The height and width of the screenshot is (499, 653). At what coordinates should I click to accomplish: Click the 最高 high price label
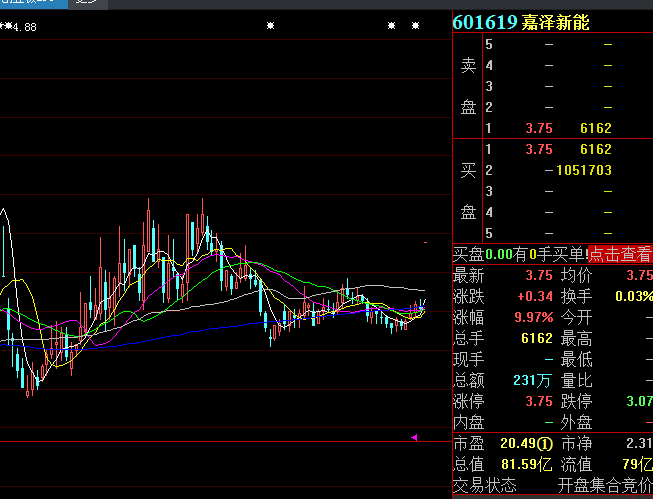pyautogui.click(x=576, y=338)
